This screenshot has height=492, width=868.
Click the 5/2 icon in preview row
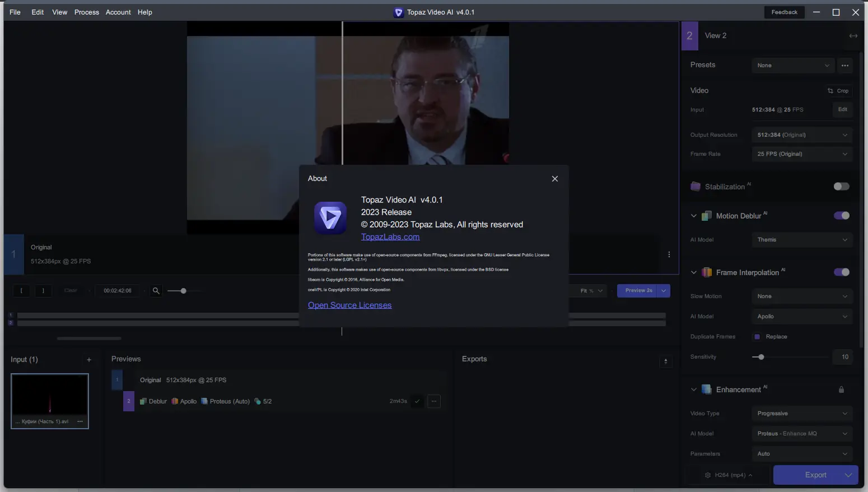click(258, 401)
